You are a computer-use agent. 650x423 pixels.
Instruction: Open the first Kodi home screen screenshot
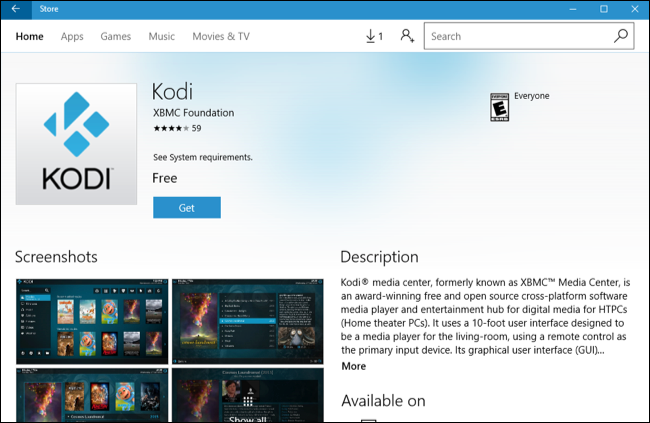(92, 321)
